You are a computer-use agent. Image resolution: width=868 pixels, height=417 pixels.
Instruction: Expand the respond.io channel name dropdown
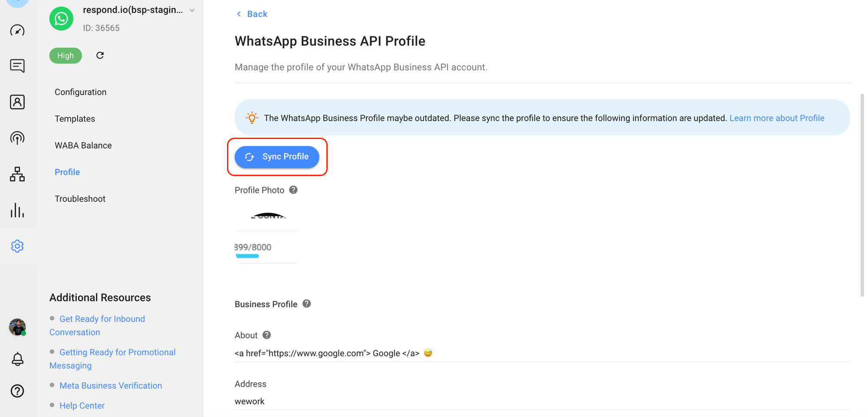click(x=191, y=10)
